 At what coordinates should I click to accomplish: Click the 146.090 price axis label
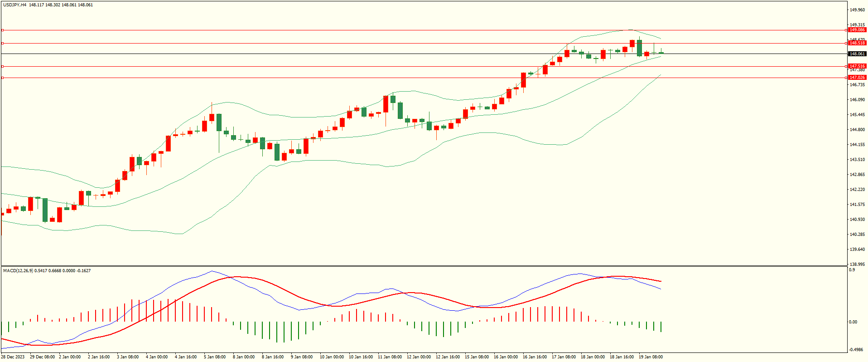pos(857,100)
